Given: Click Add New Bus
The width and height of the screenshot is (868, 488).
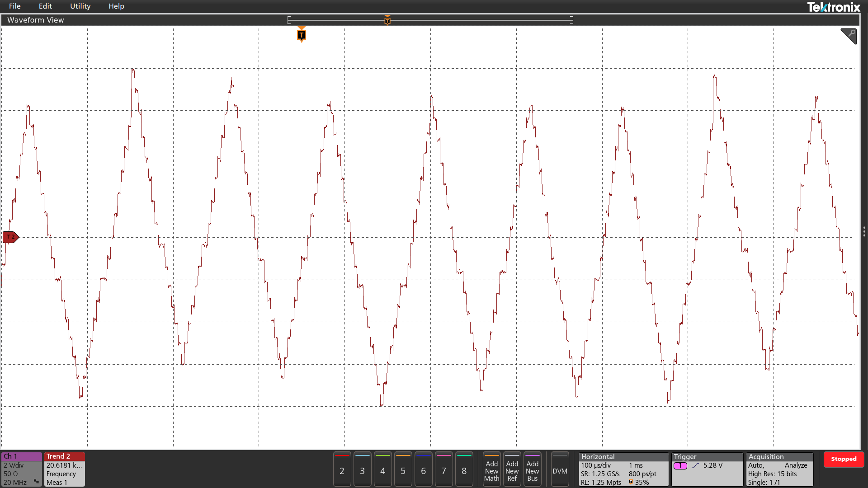Looking at the screenshot, I should point(532,470).
